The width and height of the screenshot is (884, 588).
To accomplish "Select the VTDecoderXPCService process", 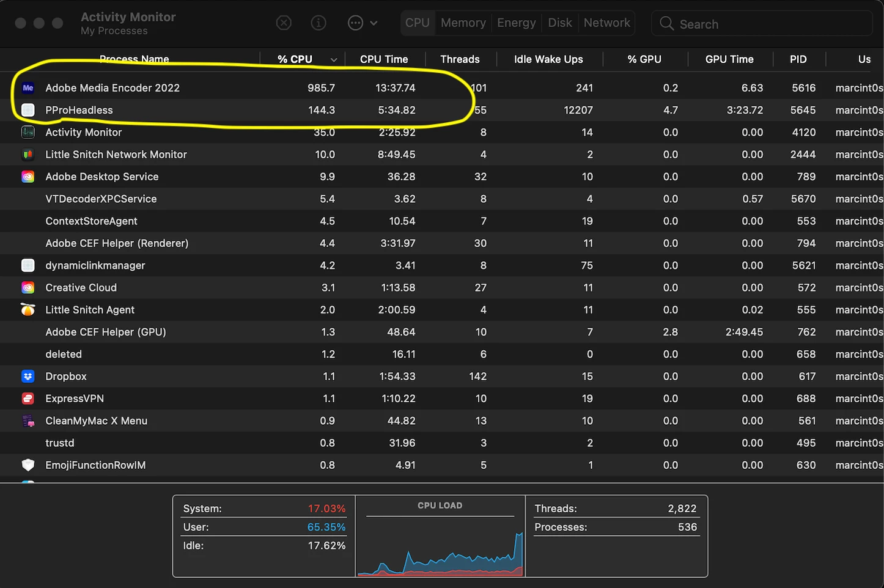I will coord(101,199).
